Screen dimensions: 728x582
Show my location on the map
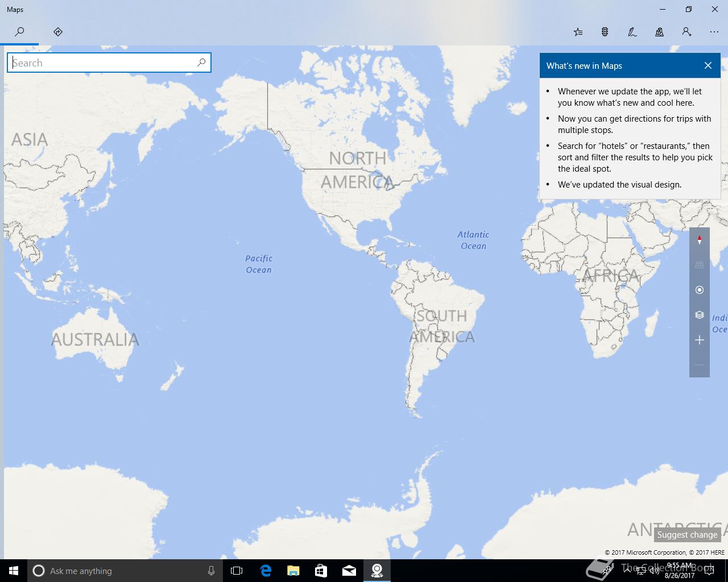(700, 290)
